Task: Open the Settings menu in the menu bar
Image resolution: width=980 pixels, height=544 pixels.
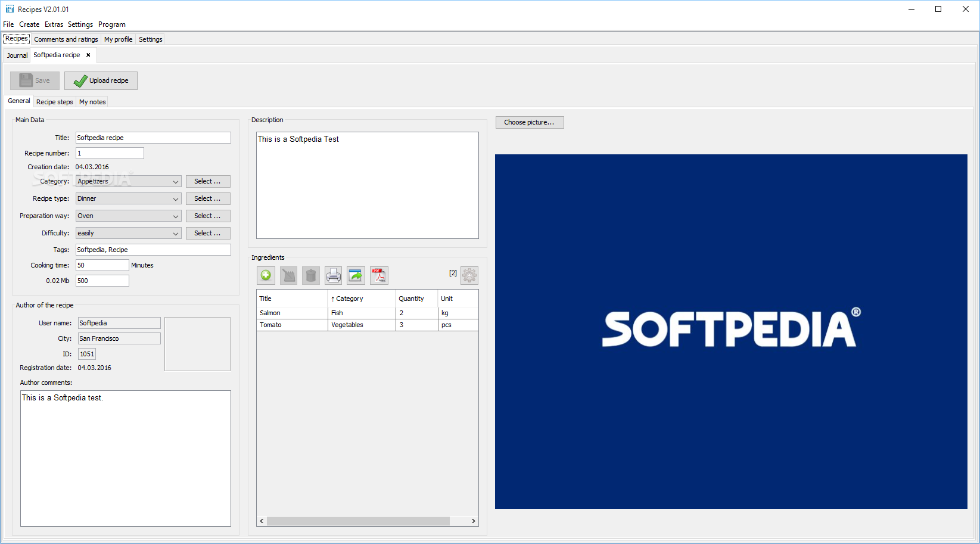Action: [x=80, y=24]
